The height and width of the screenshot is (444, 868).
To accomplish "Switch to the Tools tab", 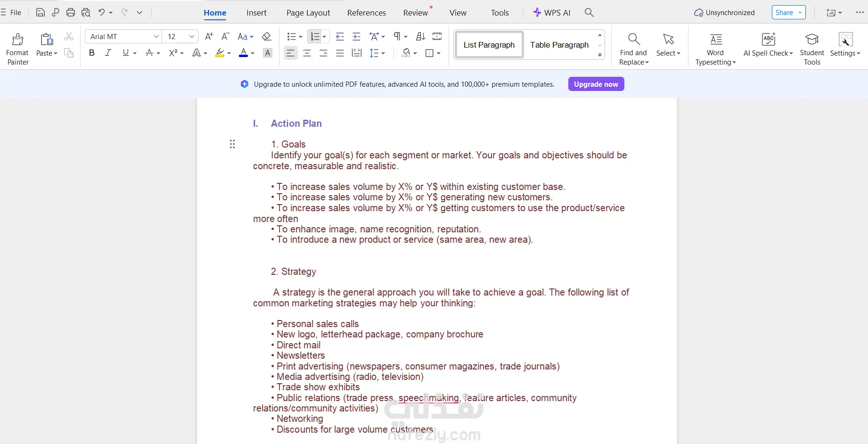I will pyautogui.click(x=500, y=13).
